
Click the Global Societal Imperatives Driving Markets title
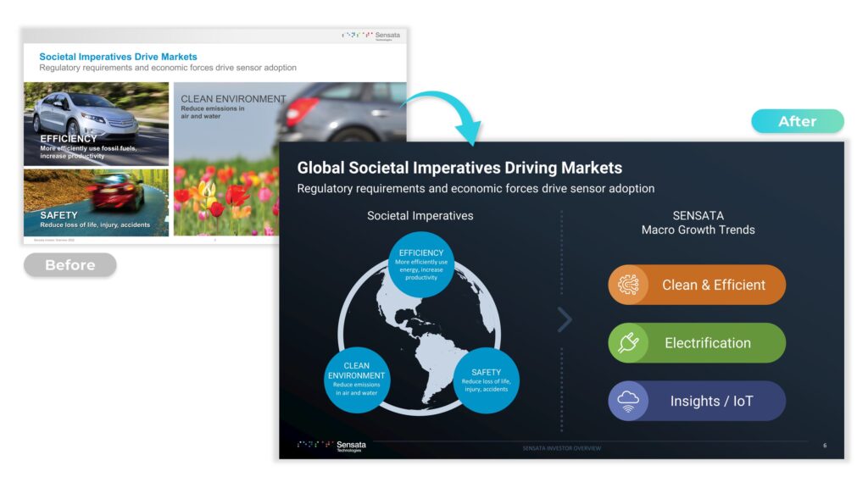click(459, 168)
